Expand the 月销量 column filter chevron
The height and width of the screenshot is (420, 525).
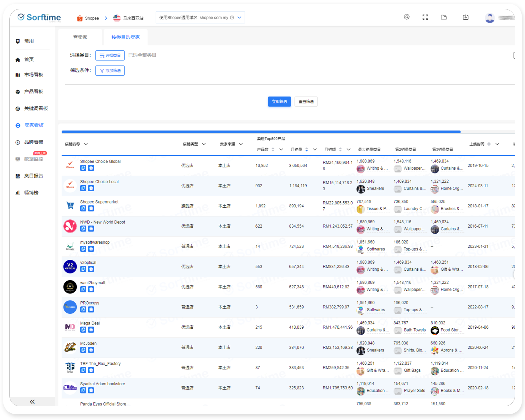315,149
